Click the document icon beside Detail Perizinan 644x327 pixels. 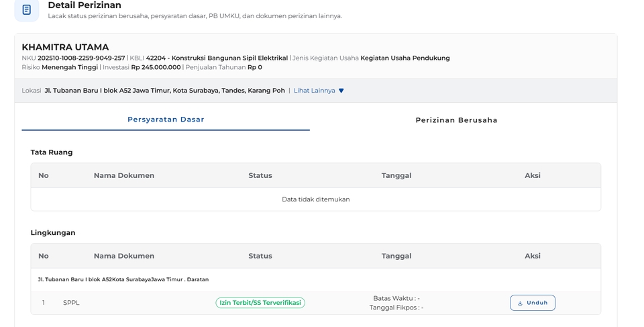[27, 9]
